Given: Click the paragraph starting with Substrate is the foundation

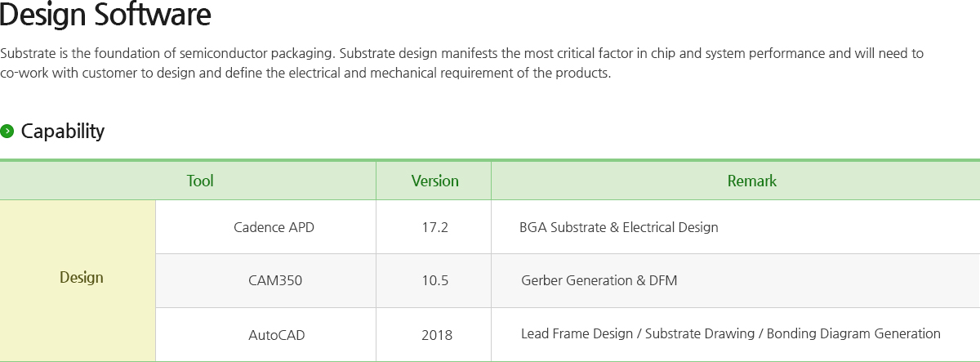Looking at the screenshot, I should pyautogui.click(x=462, y=63).
